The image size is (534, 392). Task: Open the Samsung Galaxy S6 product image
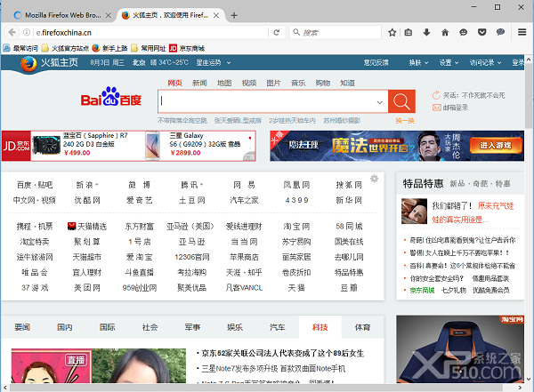click(x=152, y=146)
